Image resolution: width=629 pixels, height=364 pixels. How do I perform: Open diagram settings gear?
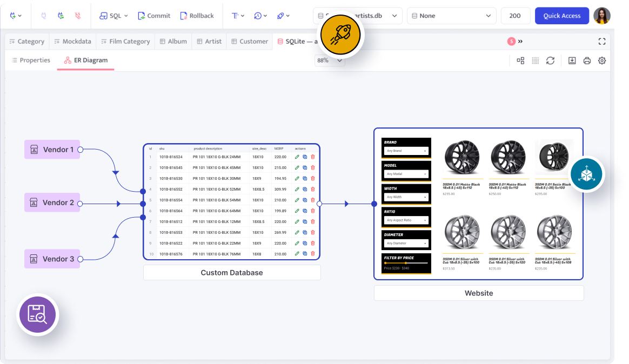(602, 60)
